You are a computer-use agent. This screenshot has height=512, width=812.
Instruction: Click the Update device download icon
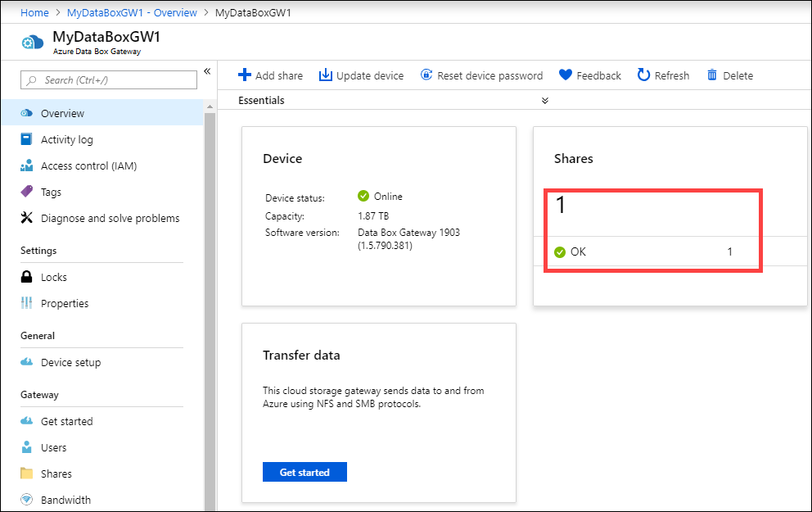pos(325,75)
